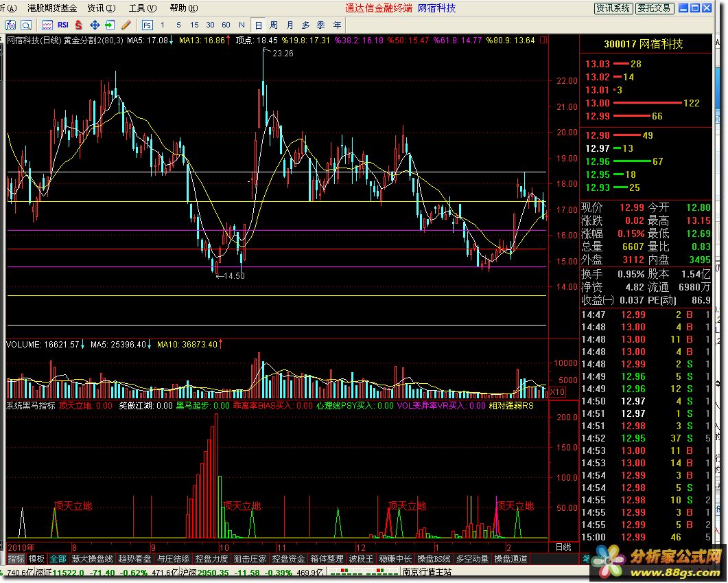Click the 15:00 last trade row

(646, 538)
